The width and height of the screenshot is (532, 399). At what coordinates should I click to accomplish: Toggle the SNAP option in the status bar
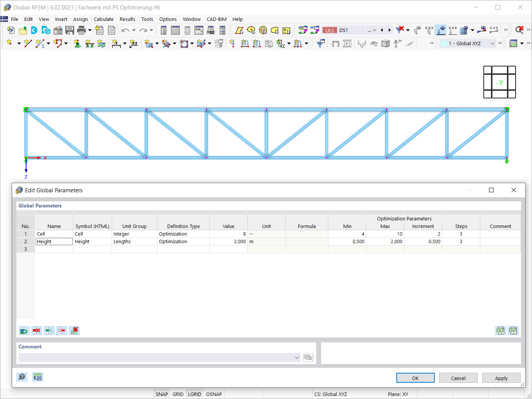(x=161, y=394)
